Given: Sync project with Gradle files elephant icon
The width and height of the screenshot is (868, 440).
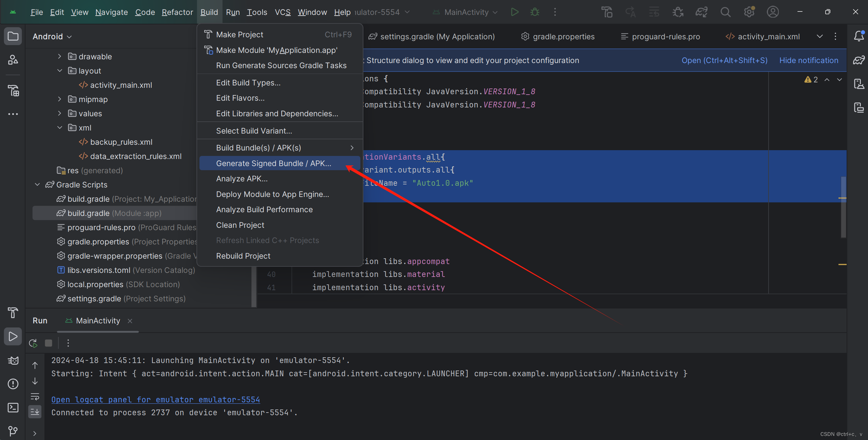Looking at the screenshot, I should click(701, 12).
